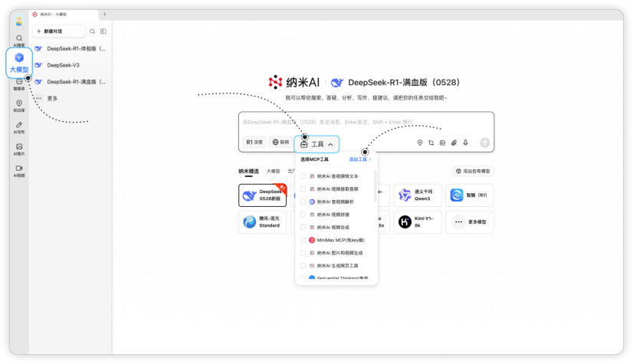Check 纳米AI 生成网页工具 tool
The height and width of the screenshot is (364, 633).
point(303,266)
